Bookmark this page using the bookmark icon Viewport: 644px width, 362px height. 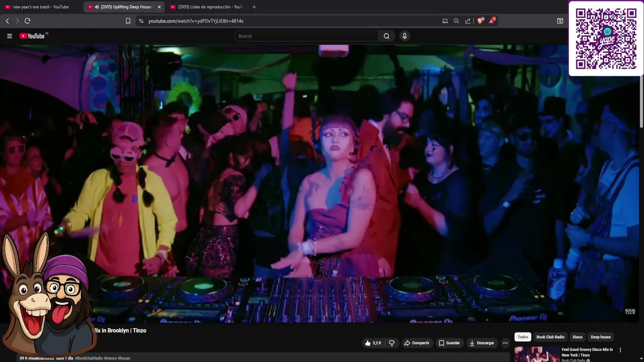[128, 21]
